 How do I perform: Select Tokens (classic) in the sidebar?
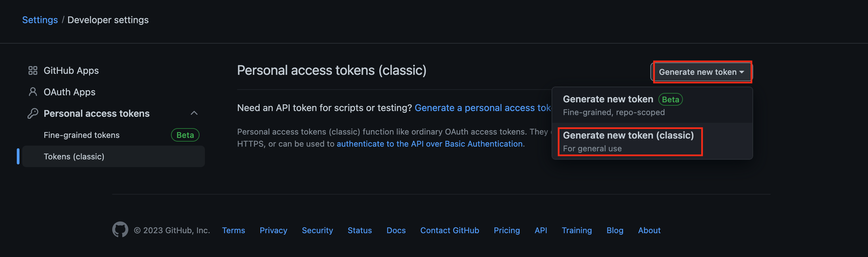[x=74, y=156]
